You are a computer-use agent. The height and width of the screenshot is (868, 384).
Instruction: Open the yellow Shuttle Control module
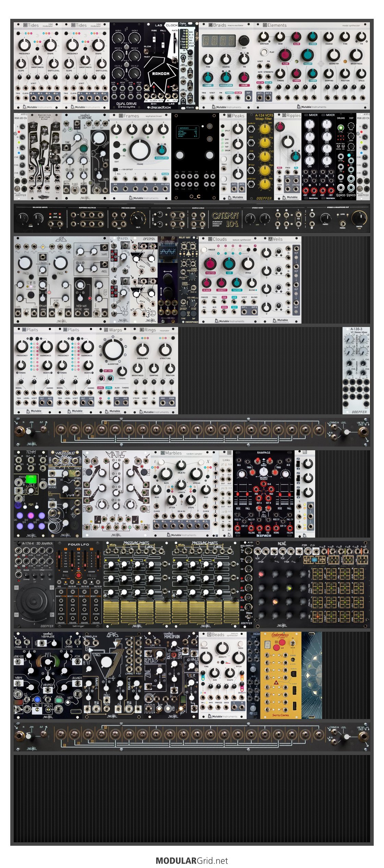[x=281, y=675]
